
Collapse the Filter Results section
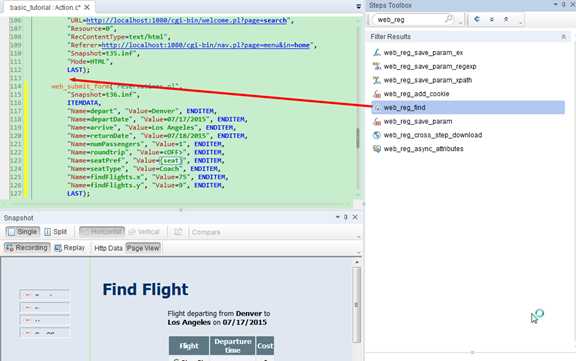pos(564,37)
